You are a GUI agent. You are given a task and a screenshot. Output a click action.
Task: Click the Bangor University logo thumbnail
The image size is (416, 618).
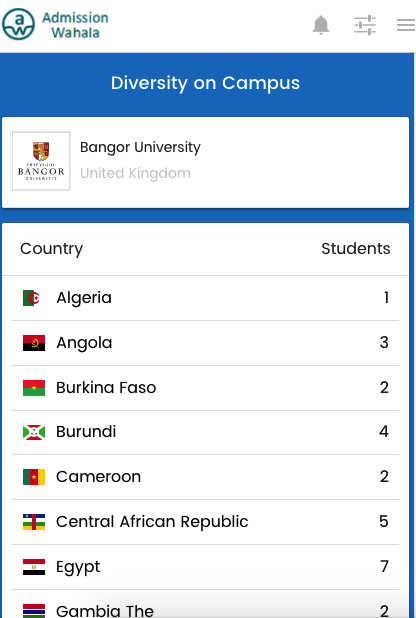41,161
